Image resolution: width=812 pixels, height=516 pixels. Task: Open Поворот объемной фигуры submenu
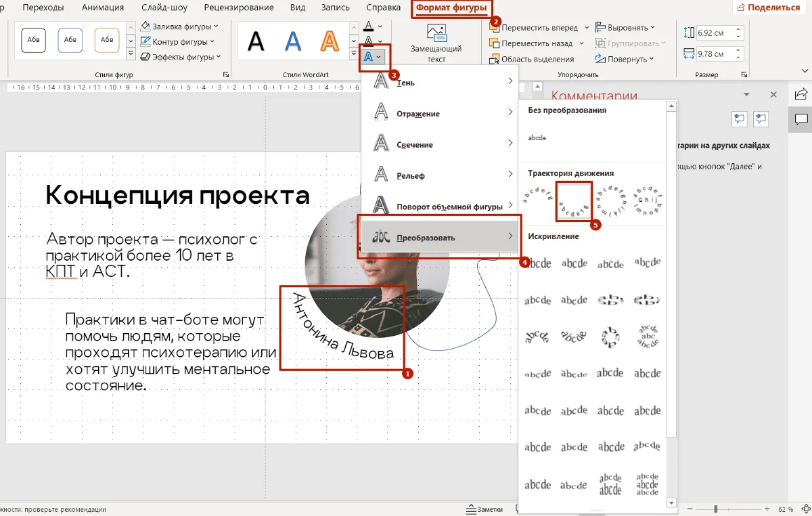click(x=441, y=206)
